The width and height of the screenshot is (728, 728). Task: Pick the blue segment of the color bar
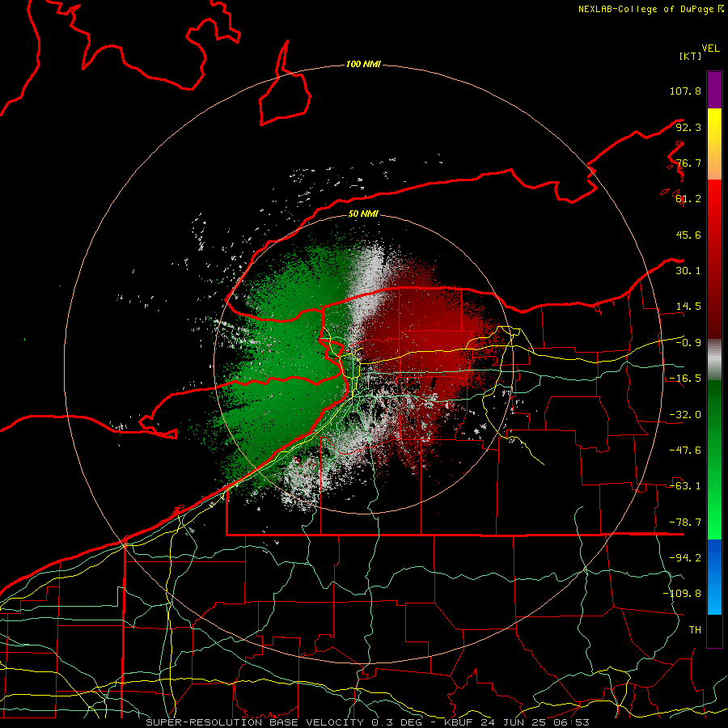coord(714,577)
